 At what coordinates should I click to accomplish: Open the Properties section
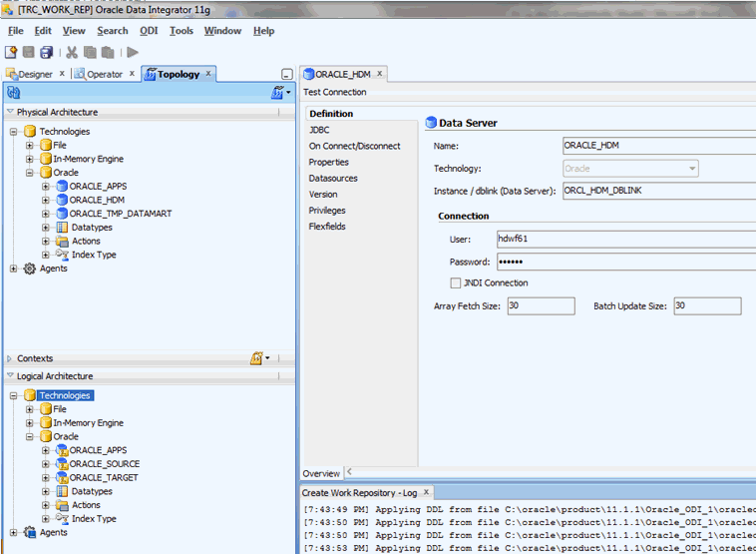point(329,162)
